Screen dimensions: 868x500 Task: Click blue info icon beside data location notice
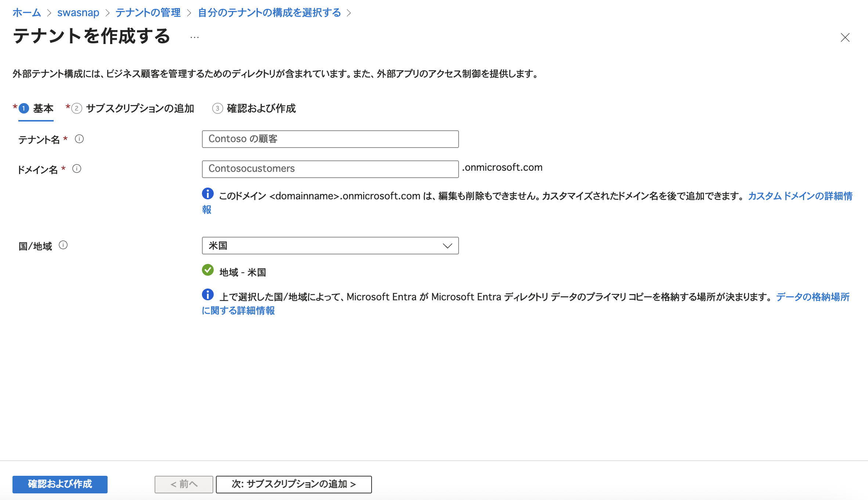click(x=208, y=294)
